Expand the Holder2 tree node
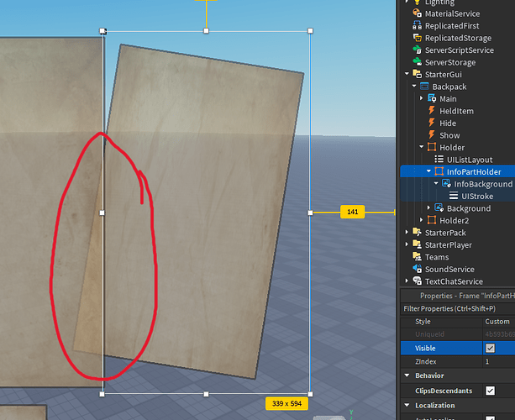This screenshot has width=515, height=420. pos(422,220)
